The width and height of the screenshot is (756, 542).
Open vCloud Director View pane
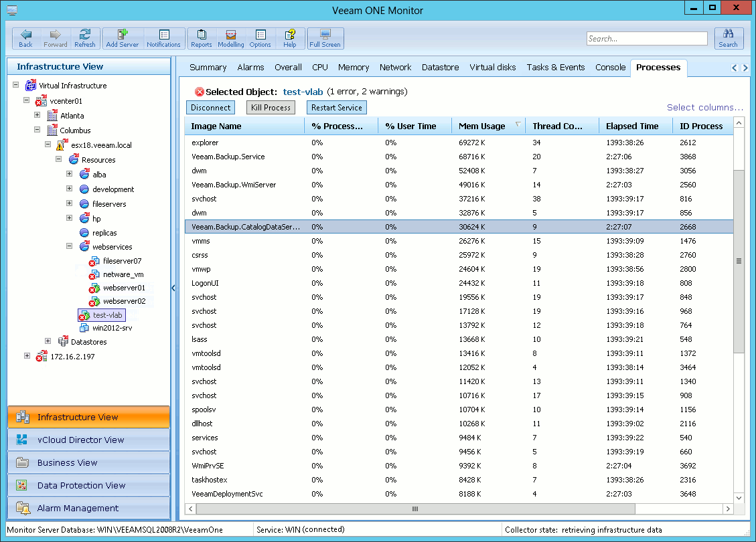88,440
